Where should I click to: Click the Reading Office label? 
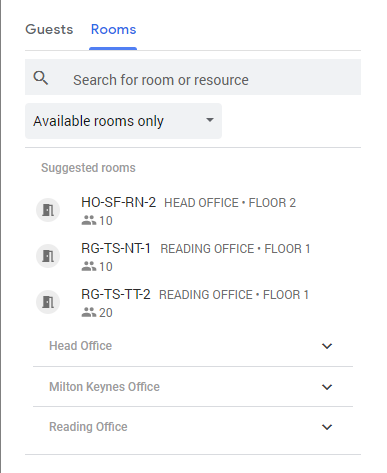[x=88, y=427]
